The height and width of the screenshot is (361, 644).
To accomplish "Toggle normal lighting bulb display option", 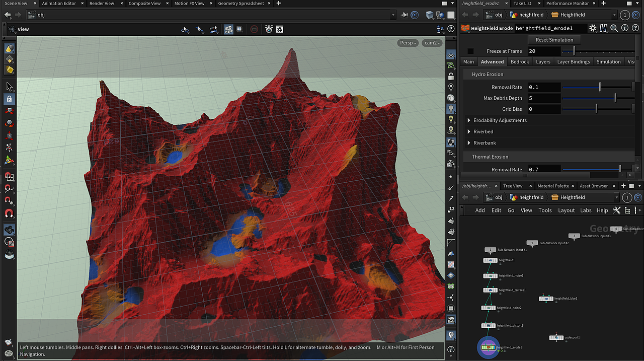I will click(451, 108).
